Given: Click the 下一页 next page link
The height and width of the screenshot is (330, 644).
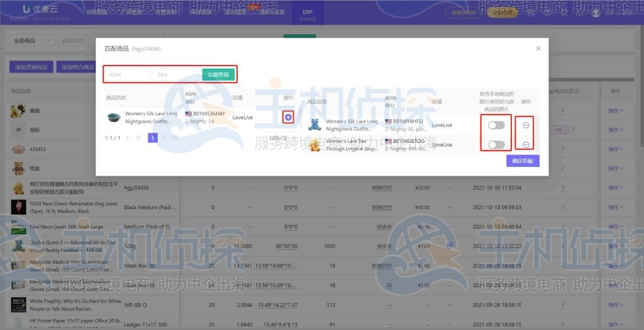Looking at the screenshot, I should click(x=169, y=138).
